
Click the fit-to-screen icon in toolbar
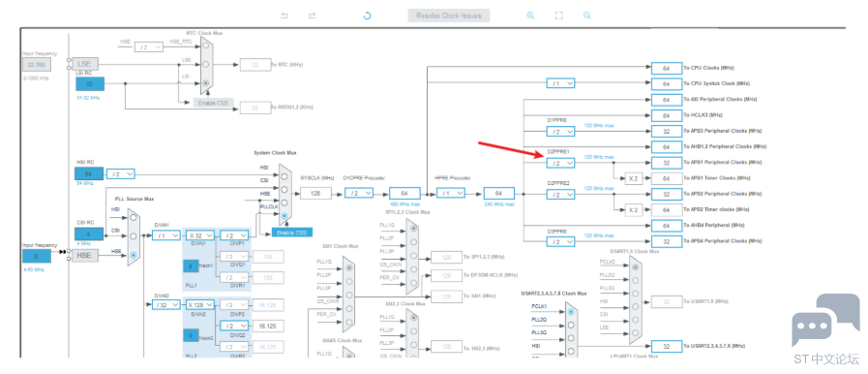[559, 16]
